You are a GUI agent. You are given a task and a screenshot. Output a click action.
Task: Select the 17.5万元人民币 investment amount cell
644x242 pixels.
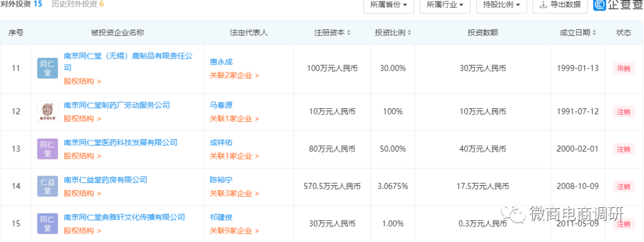[482, 186]
